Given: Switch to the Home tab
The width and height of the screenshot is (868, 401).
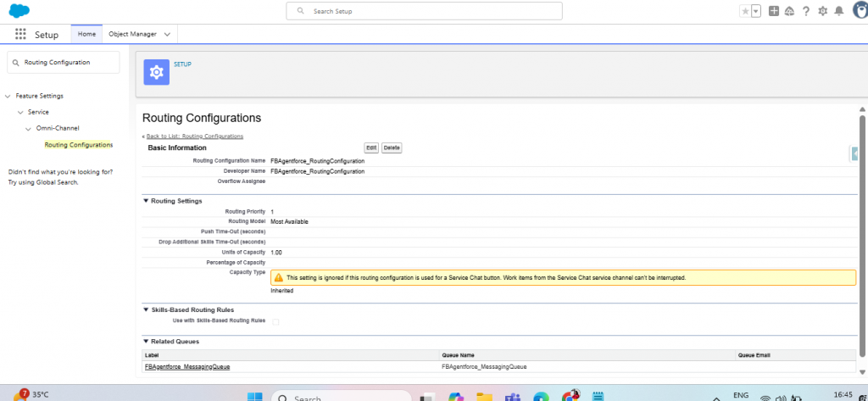Looking at the screenshot, I should coord(86,35).
